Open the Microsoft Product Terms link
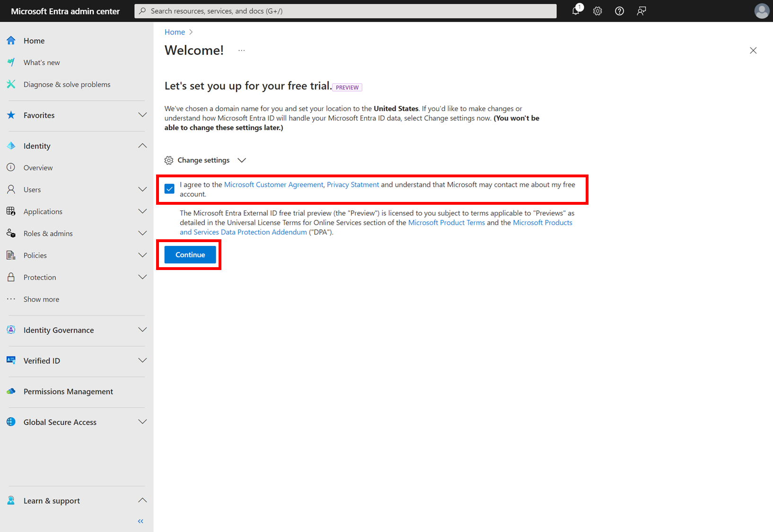The image size is (773, 532). (x=447, y=222)
